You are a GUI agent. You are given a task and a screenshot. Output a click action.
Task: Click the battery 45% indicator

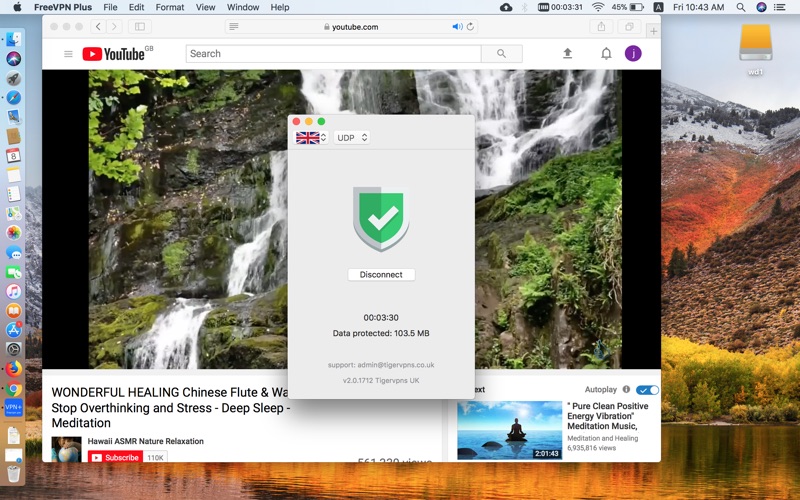click(627, 7)
